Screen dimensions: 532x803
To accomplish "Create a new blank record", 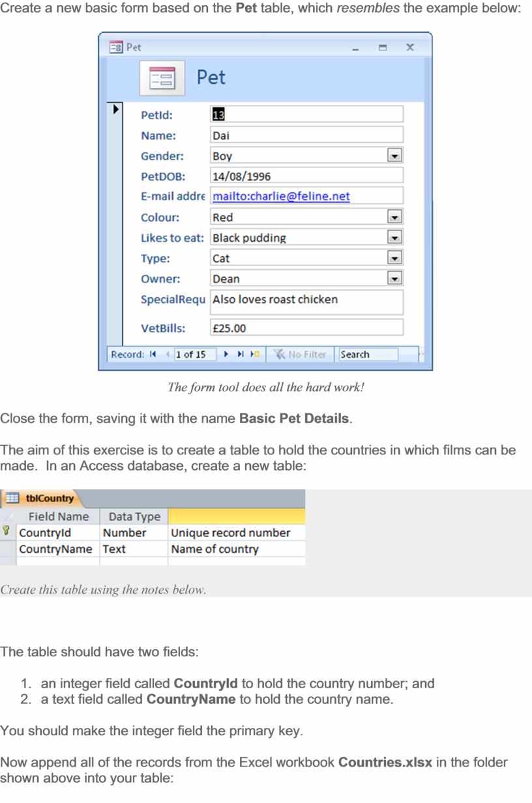I will tap(255, 355).
